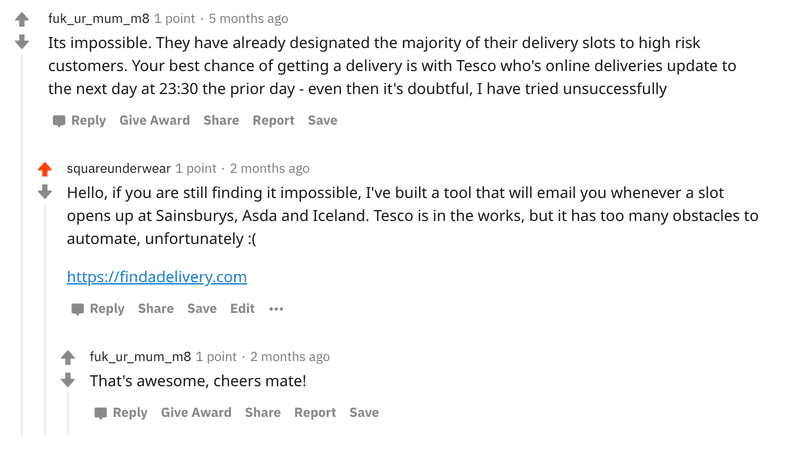This screenshot has width=800, height=454.
Task: Downvote the squareunderwear comment
Action: pos(44,192)
